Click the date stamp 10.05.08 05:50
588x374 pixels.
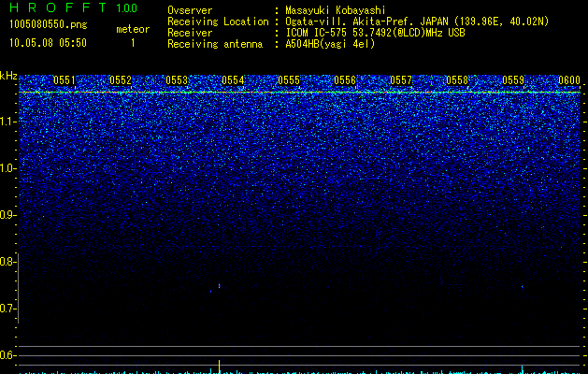coord(48,43)
